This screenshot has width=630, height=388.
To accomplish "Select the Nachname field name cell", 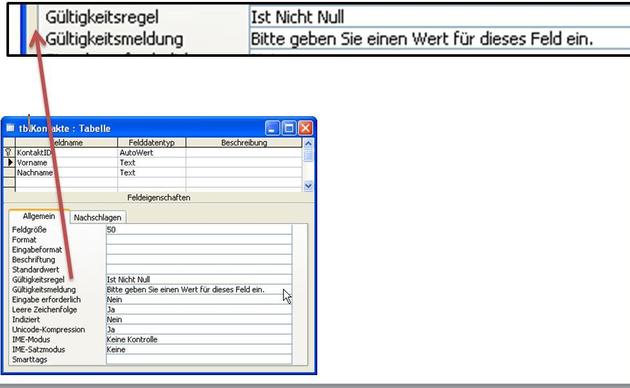I will (66, 173).
